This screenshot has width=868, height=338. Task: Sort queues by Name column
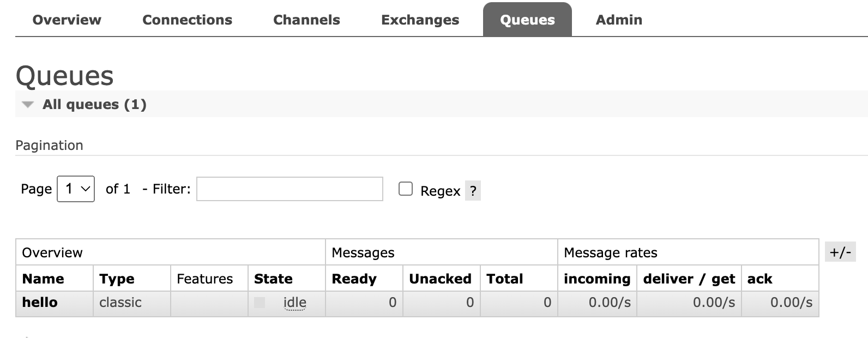click(43, 279)
